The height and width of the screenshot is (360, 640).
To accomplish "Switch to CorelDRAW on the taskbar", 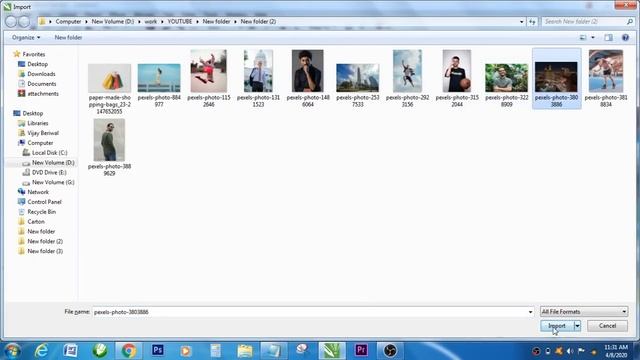I will (x=332, y=351).
